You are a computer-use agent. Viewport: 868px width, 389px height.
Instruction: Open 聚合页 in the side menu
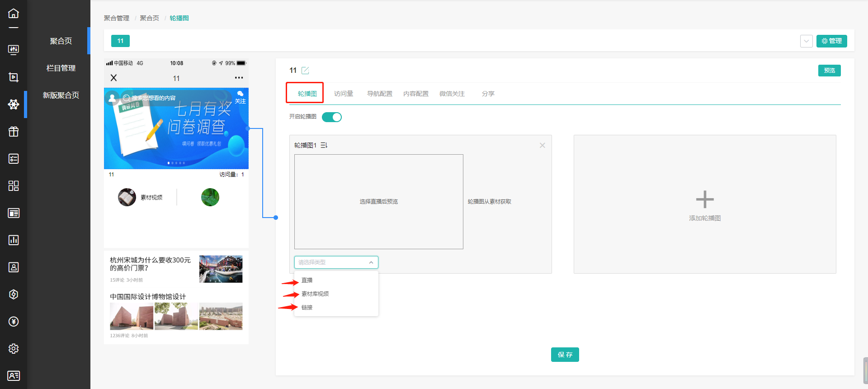[61, 41]
